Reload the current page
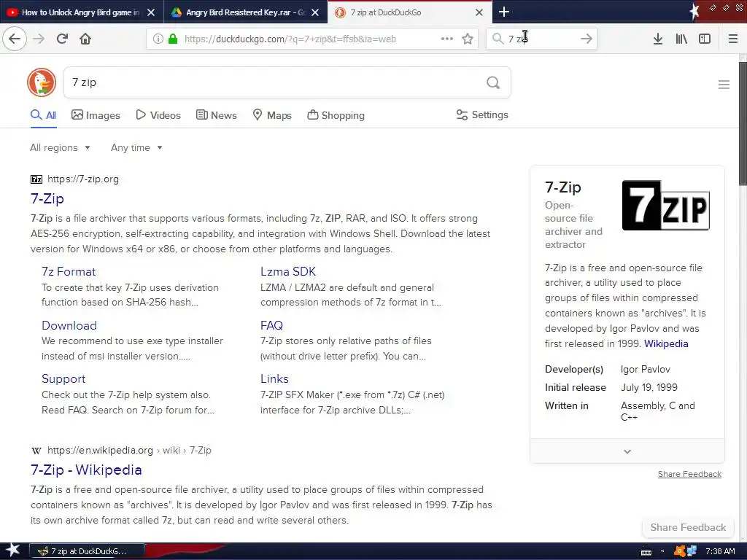The image size is (747, 560). 62,39
